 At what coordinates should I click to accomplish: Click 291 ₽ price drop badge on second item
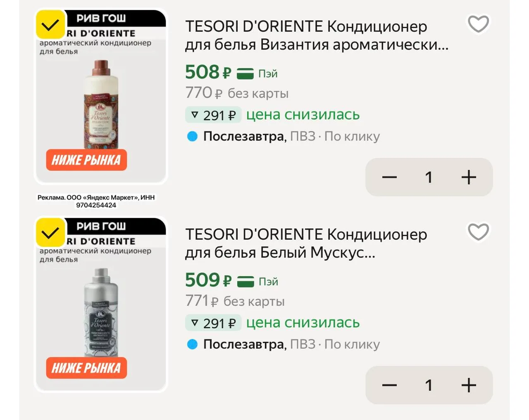click(x=213, y=323)
